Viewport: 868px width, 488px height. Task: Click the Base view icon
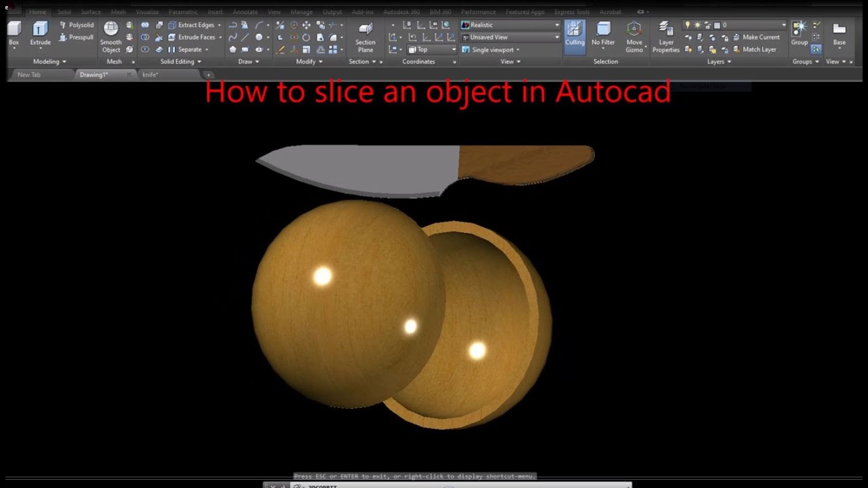[840, 34]
